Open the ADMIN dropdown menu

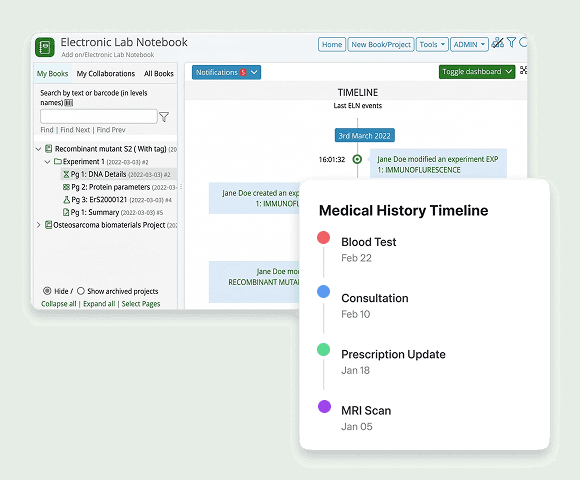[x=469, y=44]
